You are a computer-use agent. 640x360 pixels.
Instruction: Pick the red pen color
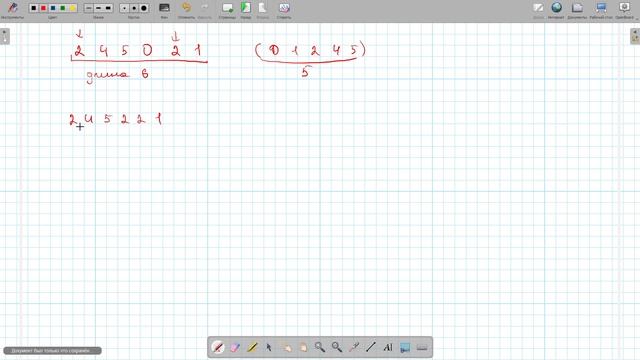pyautogui.click(x=44, y=8)
